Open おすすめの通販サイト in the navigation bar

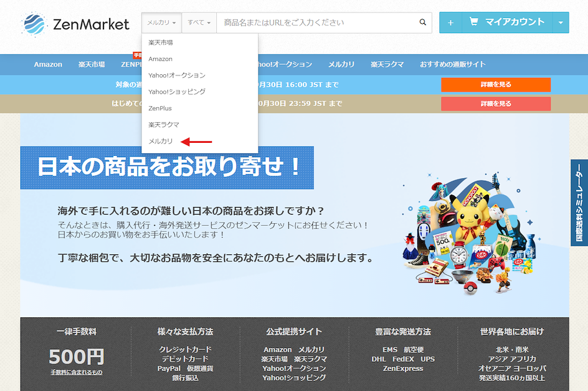click(x=453, y=64)
